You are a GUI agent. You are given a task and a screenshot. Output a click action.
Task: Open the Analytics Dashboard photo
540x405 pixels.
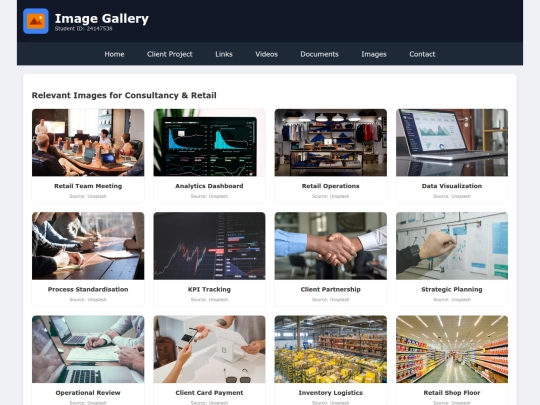[x=209, y=143]
